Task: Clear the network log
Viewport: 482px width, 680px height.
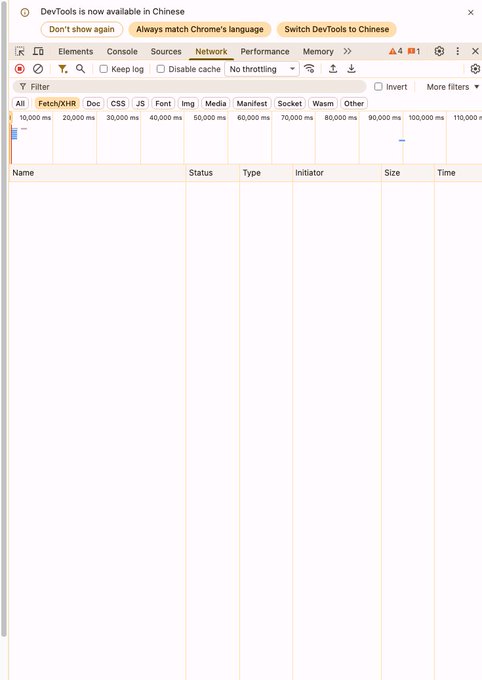Action: tap(38, 69)
